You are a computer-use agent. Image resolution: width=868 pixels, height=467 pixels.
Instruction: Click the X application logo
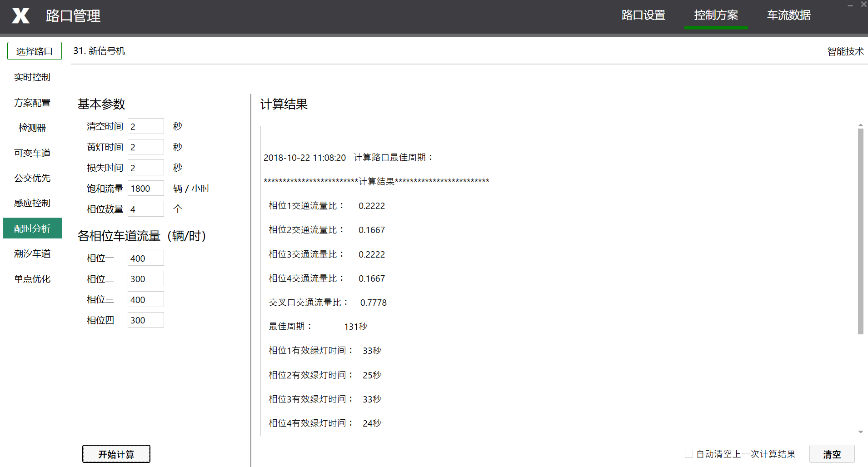coord(20,15)
